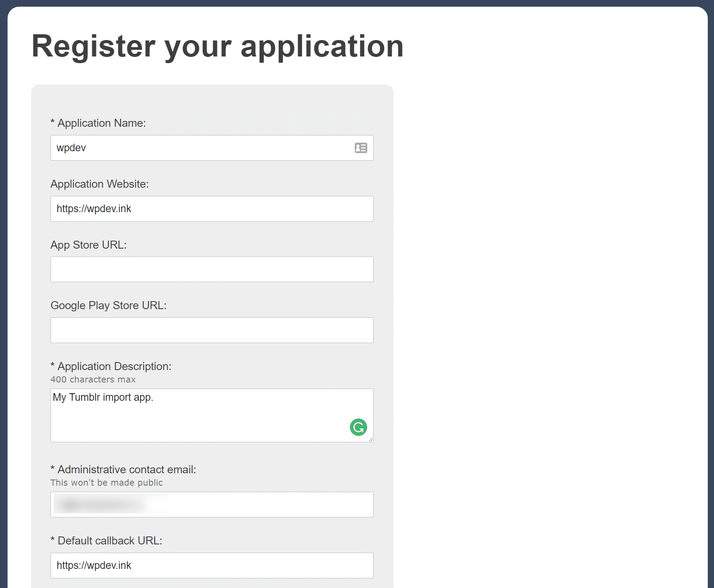Click the 'App Store URL:' label
The height and width of the screenshot is (588, 714).
click(x=88, y=245)
